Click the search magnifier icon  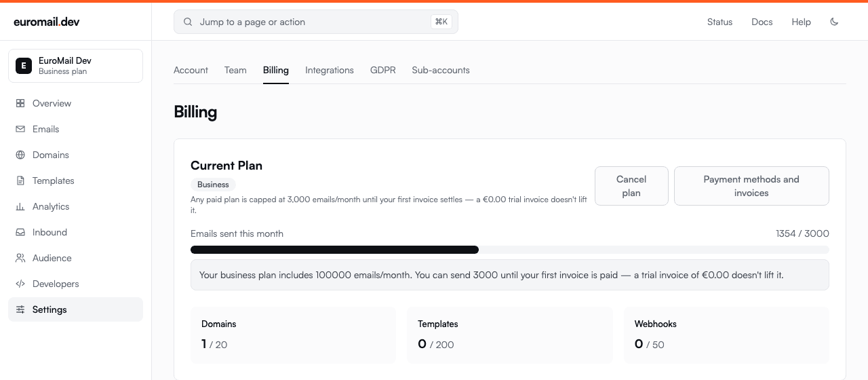[x=188, y=22]
